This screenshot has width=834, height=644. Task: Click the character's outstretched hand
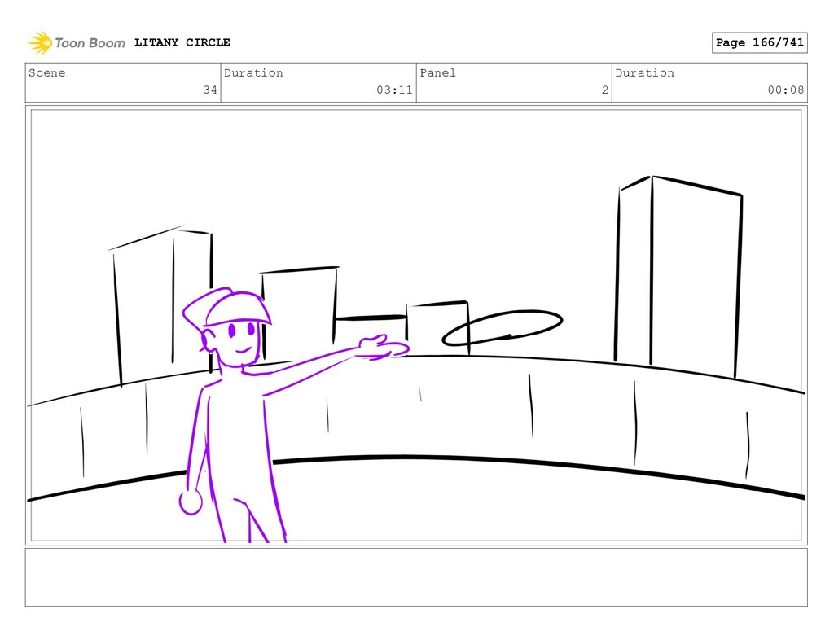pos(384,348)
